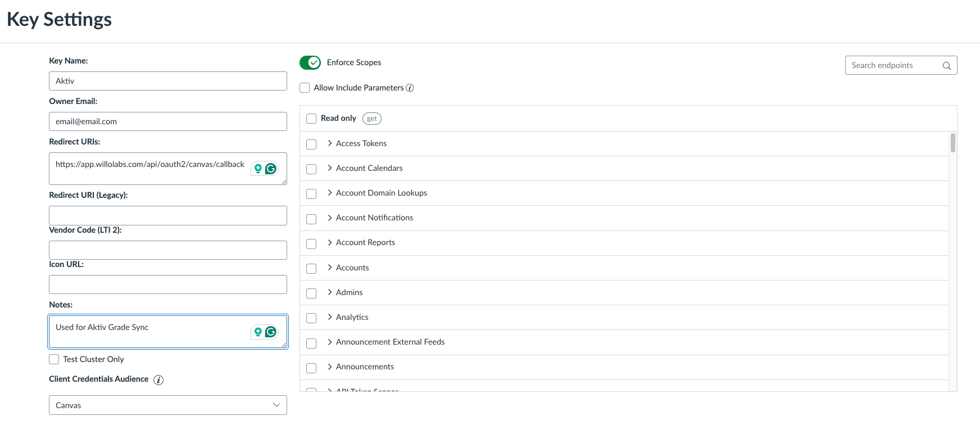Click the Redirect URIs text area
Image resolution: width=980 pixels, height=443 pixels.
pos(168,169)
